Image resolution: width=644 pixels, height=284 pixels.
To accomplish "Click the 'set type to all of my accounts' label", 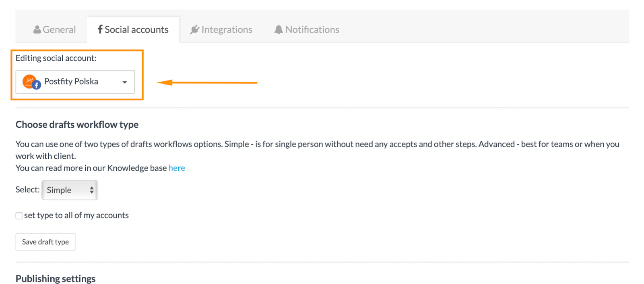I will tap(76, 216).
